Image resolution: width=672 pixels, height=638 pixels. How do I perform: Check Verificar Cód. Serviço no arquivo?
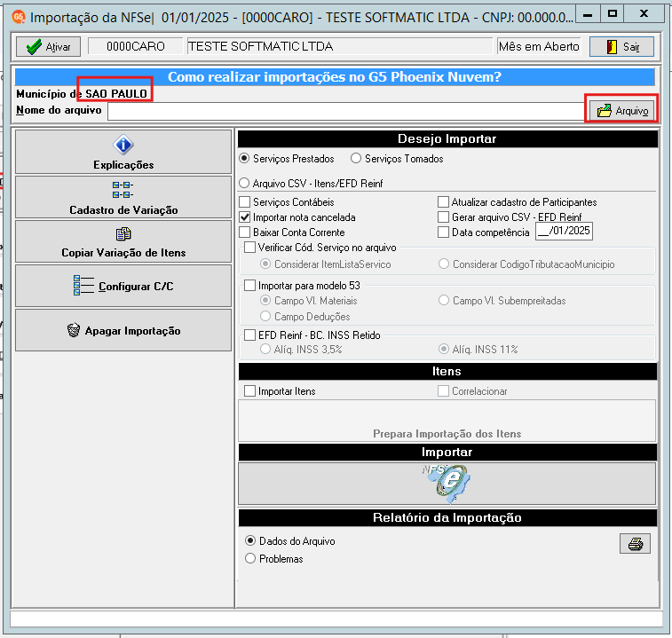click(320, 248)
